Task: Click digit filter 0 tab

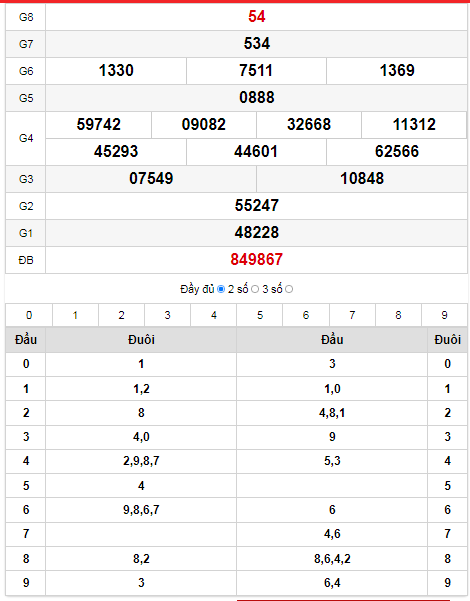Action: click(x=29, y=315)
